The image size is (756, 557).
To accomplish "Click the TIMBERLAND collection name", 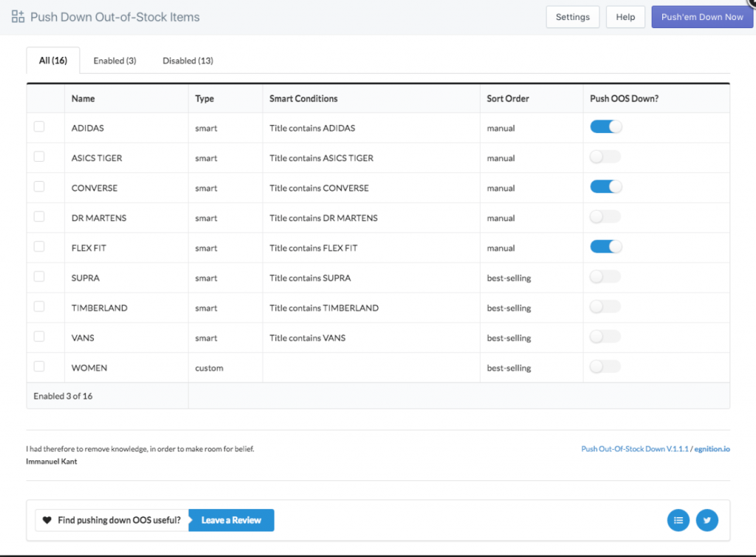I will tap(100, 307).
